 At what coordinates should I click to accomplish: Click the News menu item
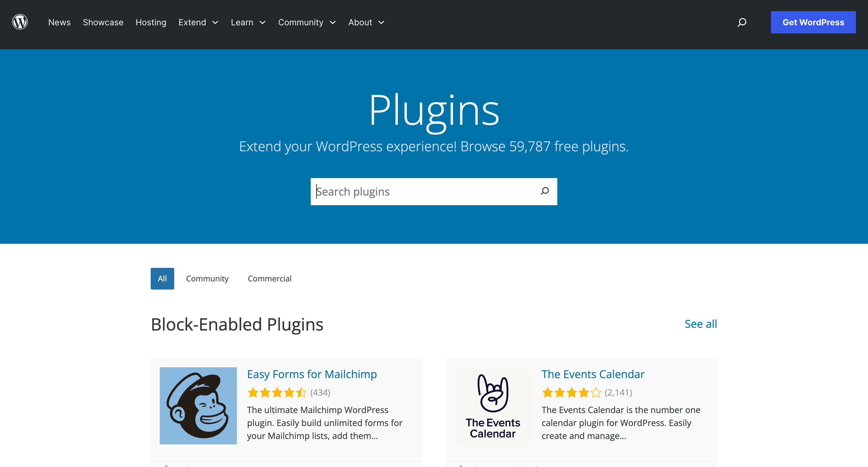click(60, 22)
